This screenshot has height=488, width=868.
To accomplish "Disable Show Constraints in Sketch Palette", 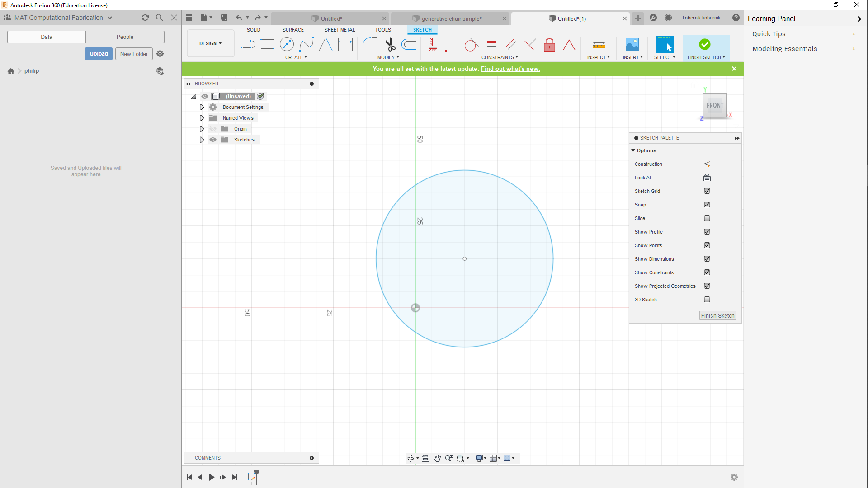I will coord(707,272).
